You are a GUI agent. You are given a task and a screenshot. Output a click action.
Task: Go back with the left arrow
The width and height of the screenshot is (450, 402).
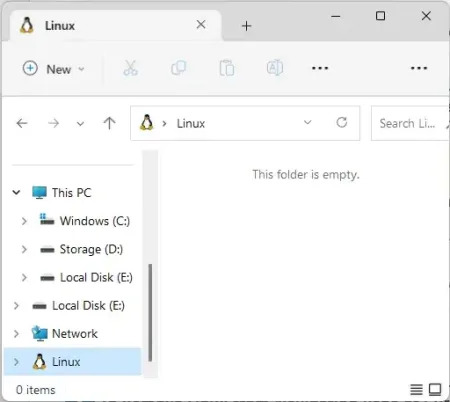point(22,123)
